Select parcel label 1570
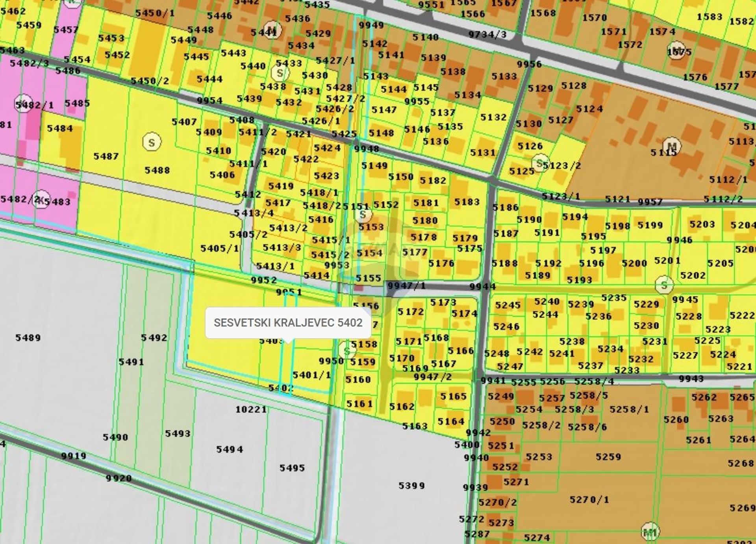Image resolution: width=756 pixels, height=544 pixels. tap(595, 17)
